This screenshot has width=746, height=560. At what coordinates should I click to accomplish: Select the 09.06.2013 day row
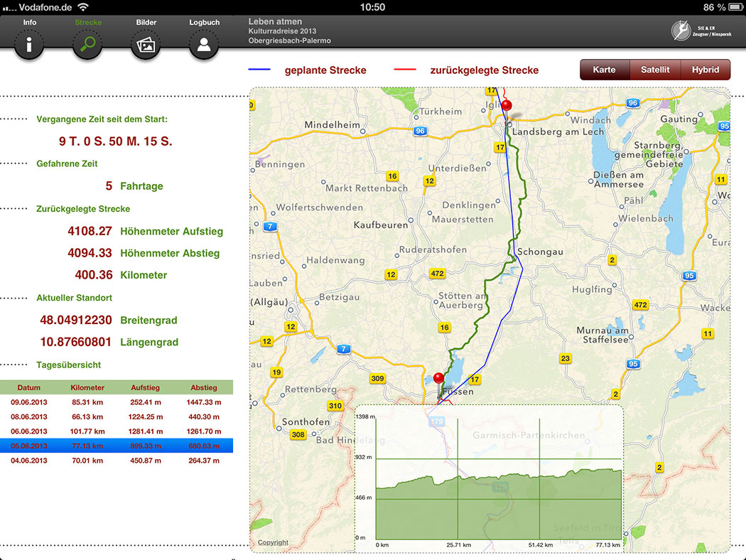click(117, 402)
